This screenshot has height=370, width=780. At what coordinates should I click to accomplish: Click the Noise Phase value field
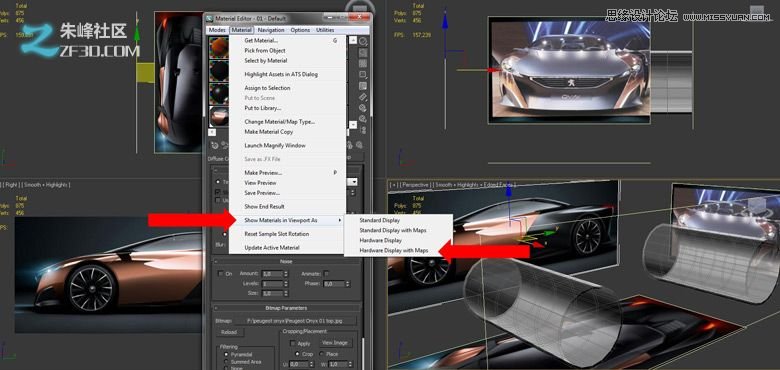(334, 284)
